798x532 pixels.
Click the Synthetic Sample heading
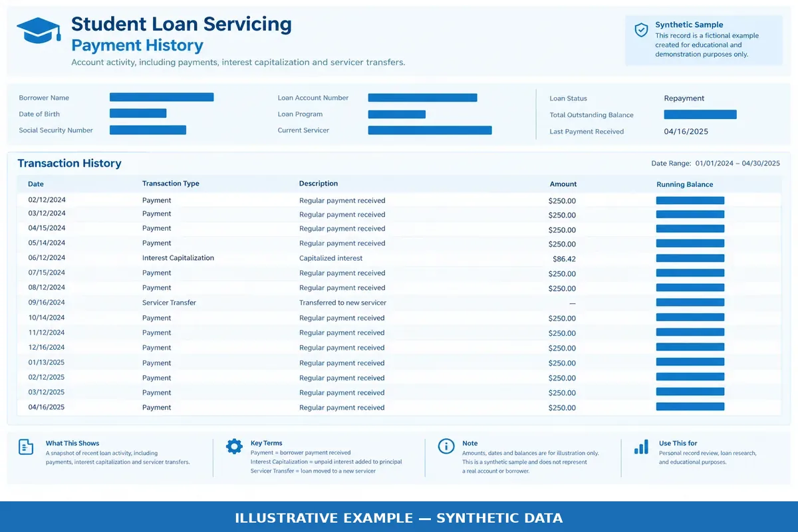coord(690,25)
